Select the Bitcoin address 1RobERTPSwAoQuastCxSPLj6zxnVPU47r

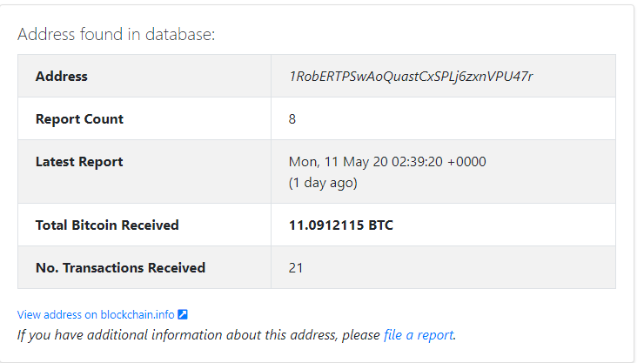(x=411, y=77)
